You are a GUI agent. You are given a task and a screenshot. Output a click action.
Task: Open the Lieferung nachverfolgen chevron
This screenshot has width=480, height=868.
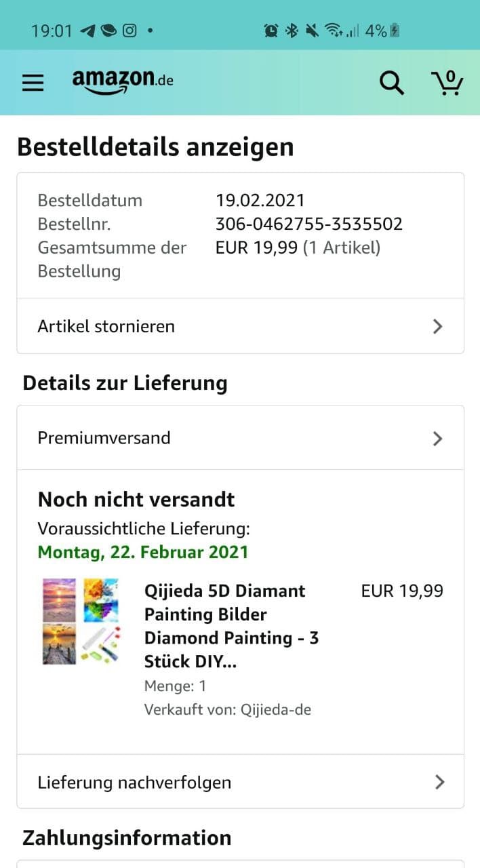[439, 782]
